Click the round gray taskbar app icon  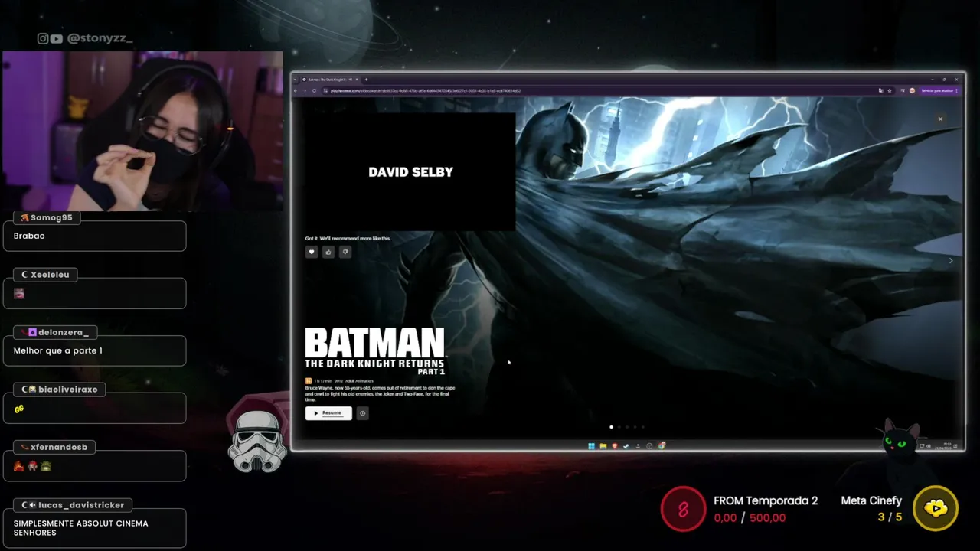[x=649, y=446]
